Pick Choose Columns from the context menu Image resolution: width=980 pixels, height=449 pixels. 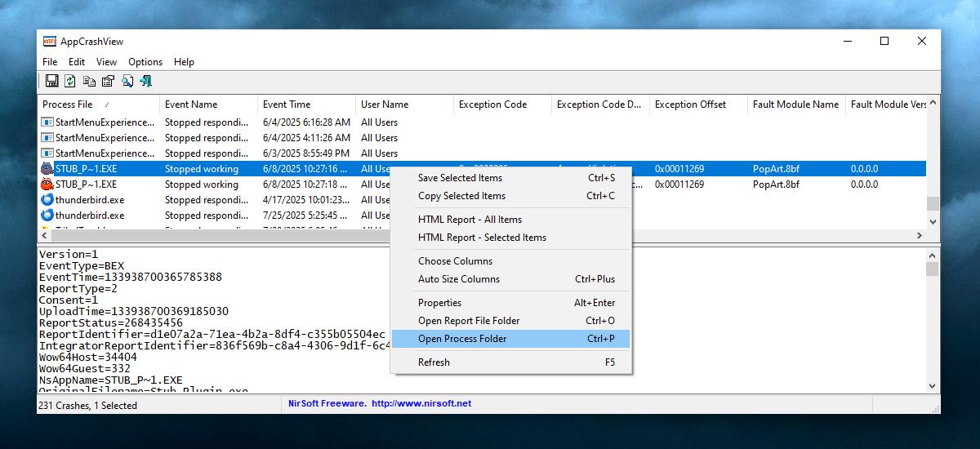[455, 261]
